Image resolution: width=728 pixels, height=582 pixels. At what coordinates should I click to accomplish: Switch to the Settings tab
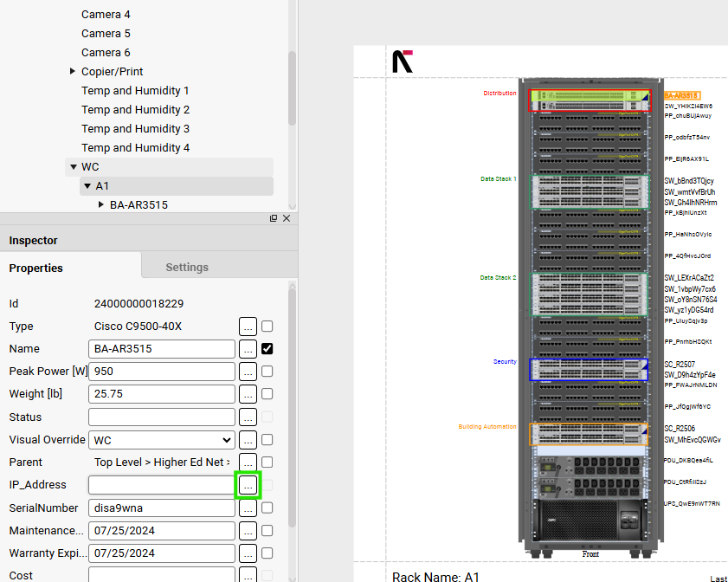click(187, 268)
